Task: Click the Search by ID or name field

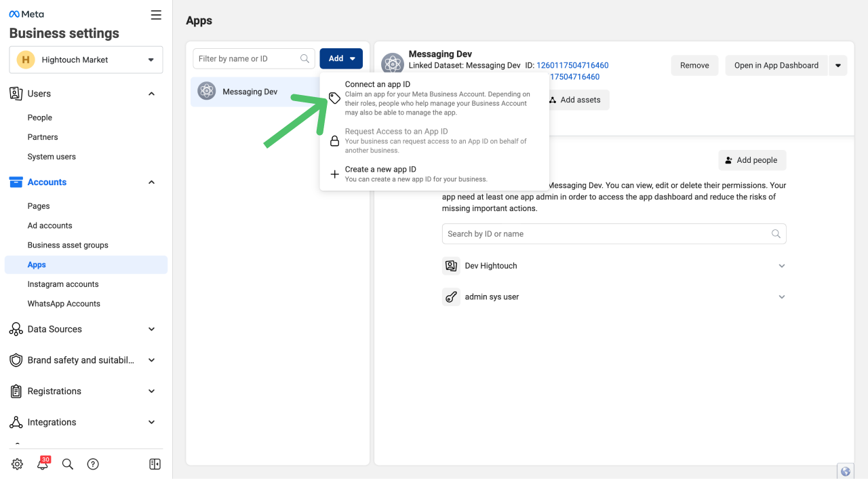Action: 607,234
